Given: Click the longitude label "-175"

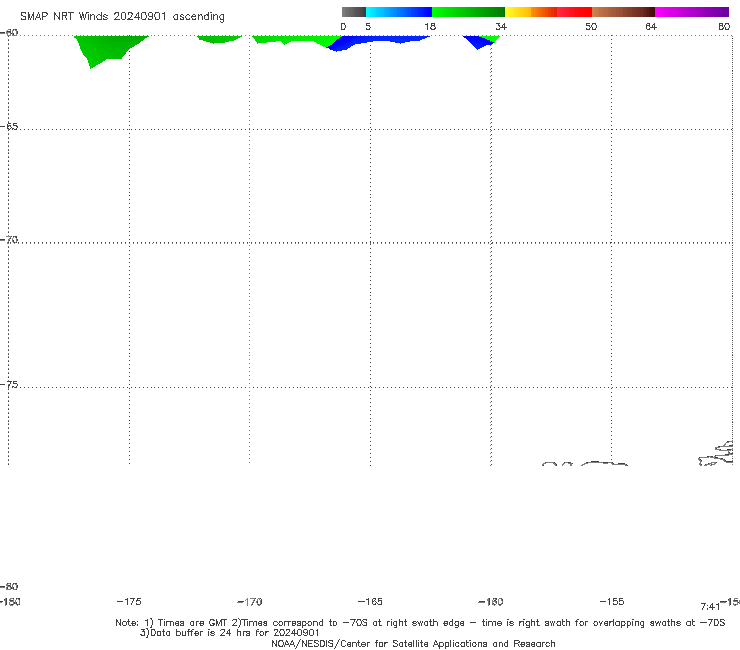Looking at the screenshot, I should coord(129,601).
